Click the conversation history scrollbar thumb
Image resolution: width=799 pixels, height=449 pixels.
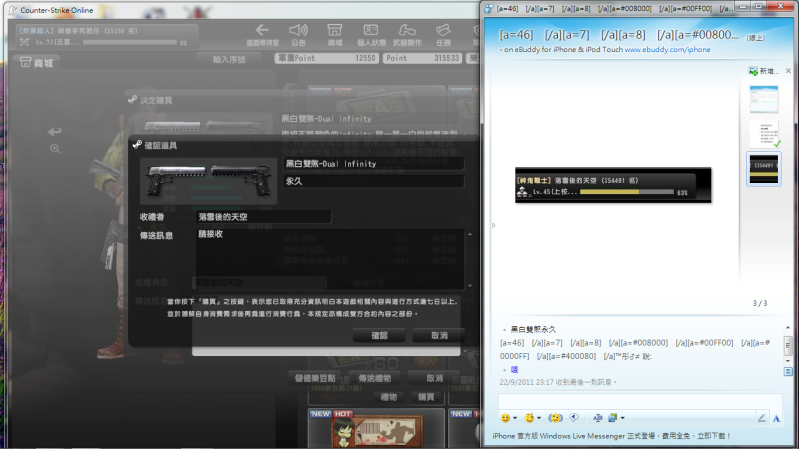click(x=788, y=345)
